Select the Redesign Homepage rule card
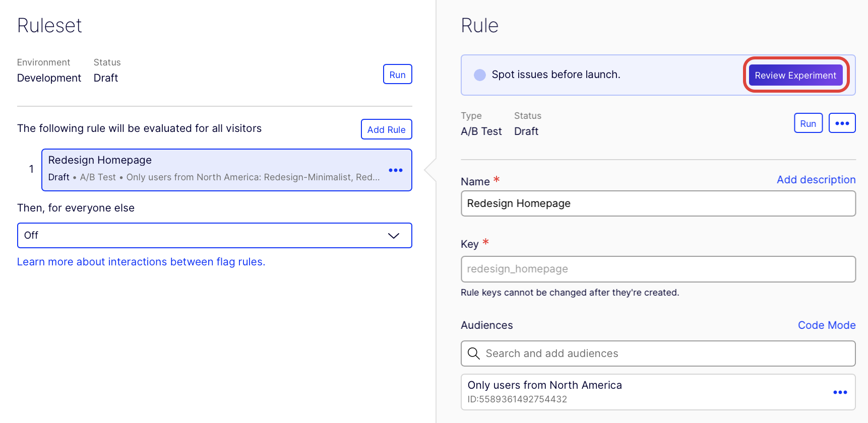 coord(212,170)
